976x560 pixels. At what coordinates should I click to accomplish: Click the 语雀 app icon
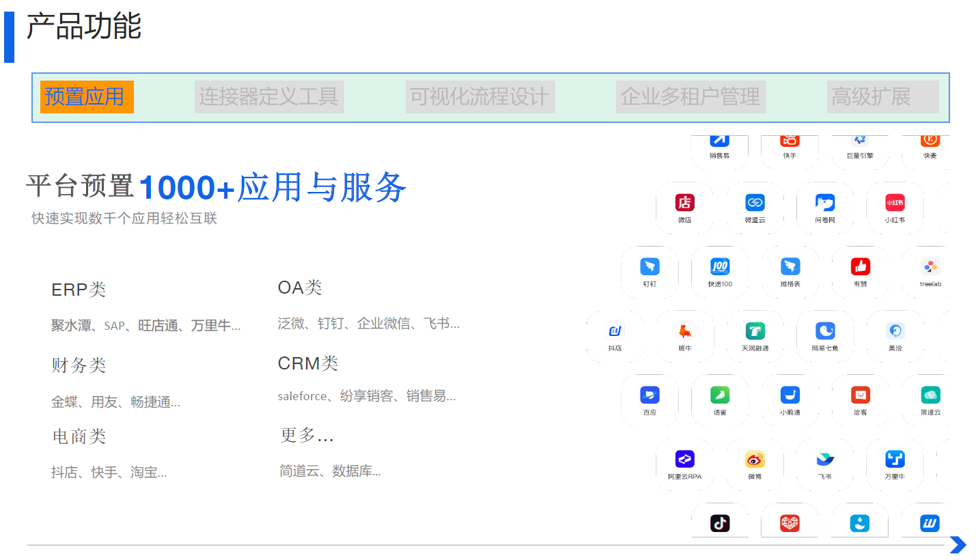[x=720, y=395]
